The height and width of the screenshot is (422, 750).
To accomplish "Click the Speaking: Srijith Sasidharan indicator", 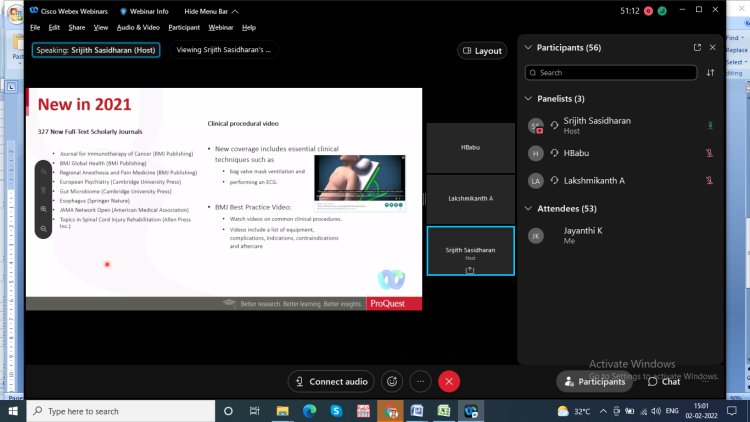I will (96, 50).
